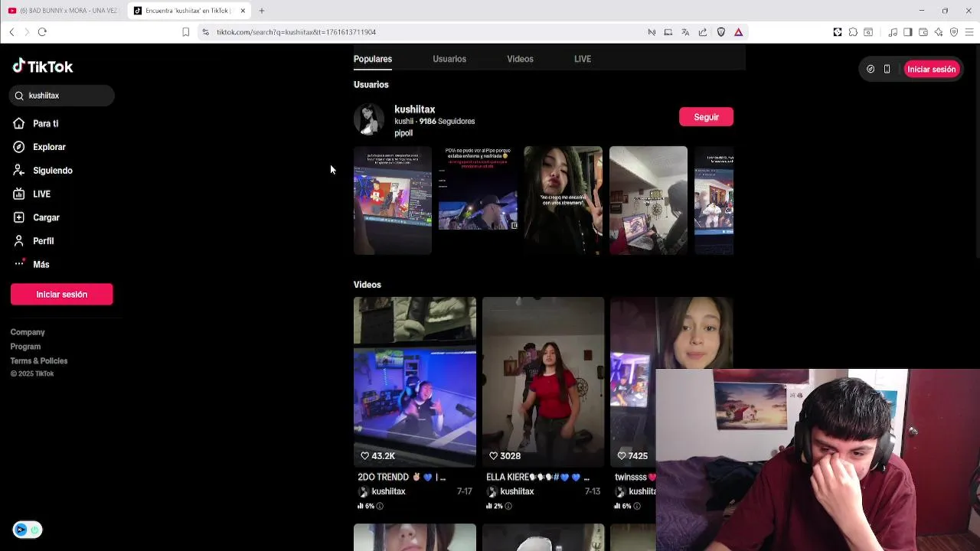Viewport: 980px width, 551px height.
Task: Open Leo AI sparkle icon
Action: tap(939, 32)
